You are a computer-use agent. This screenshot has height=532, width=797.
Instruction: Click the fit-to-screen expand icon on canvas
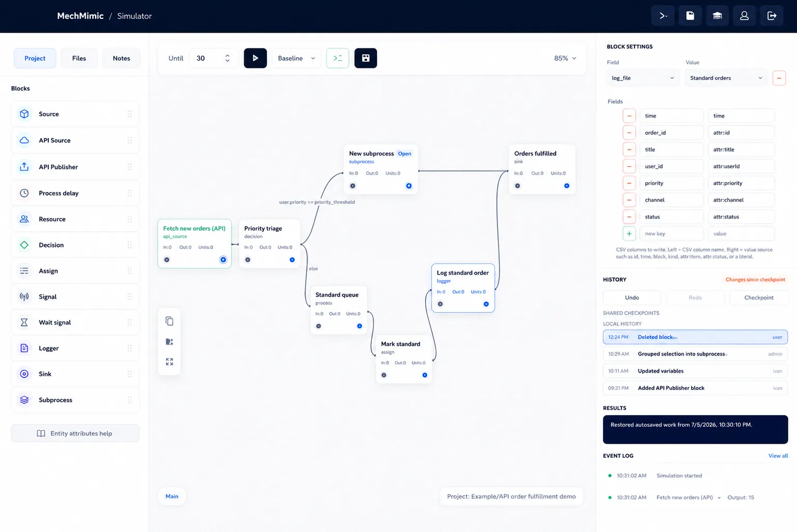tap(169, 362)
